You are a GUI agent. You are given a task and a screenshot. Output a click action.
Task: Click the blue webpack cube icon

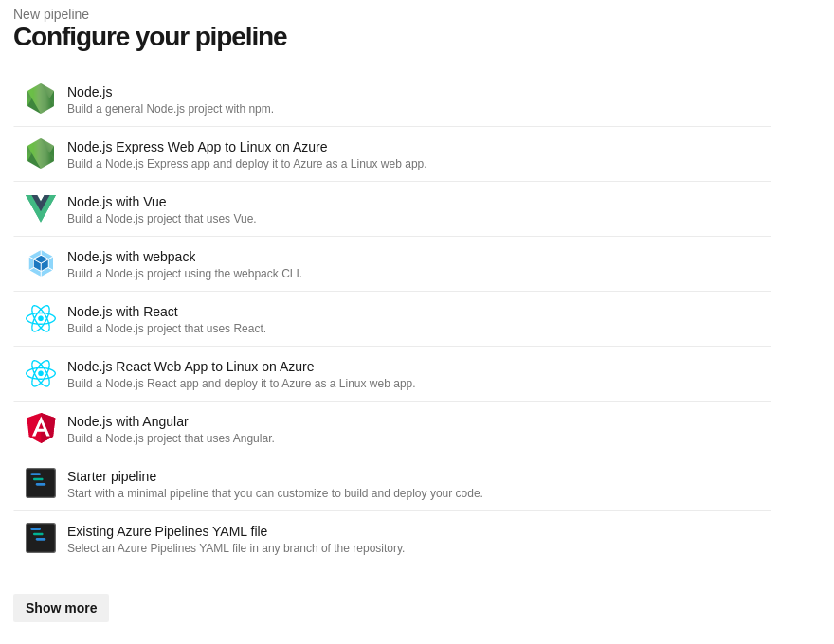pos(41,263)
